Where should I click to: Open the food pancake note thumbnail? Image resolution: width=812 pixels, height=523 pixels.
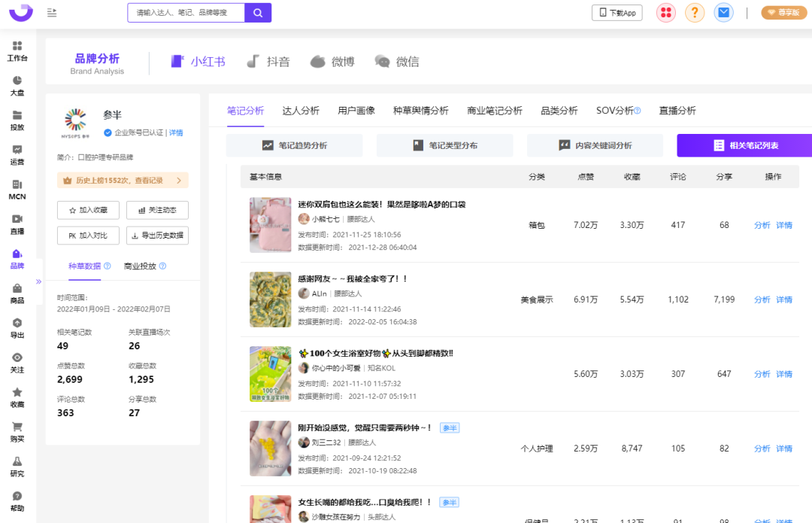(x=271, y=300)
